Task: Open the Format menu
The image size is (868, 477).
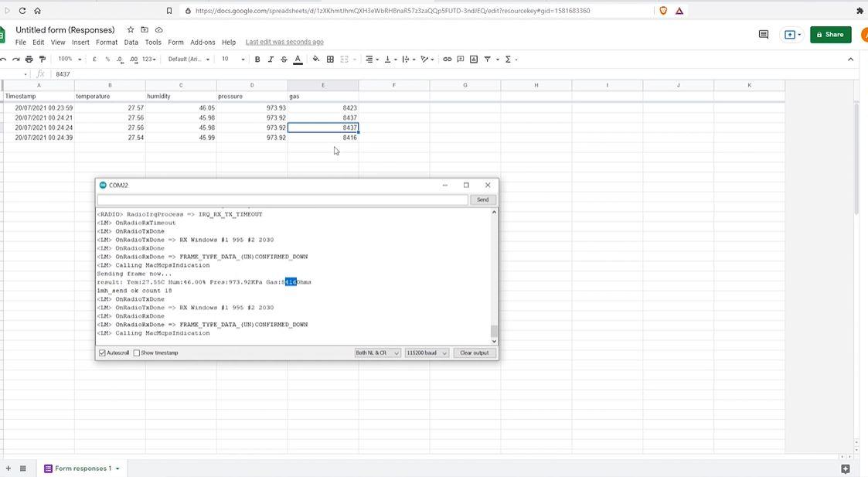Action: coord(107,42)
